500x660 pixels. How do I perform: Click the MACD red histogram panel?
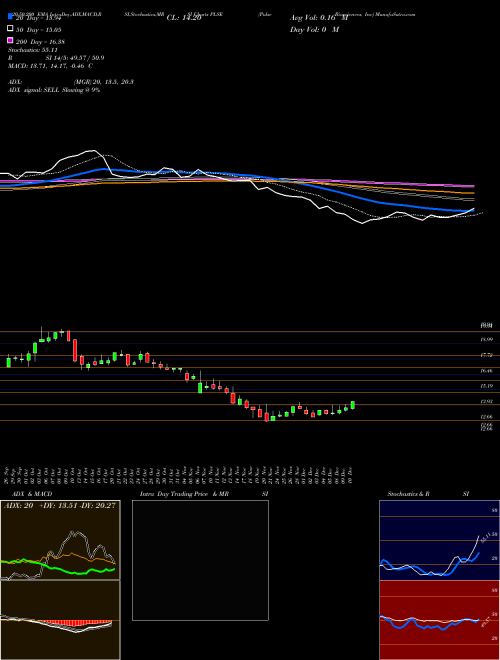[x=60, y=620]
